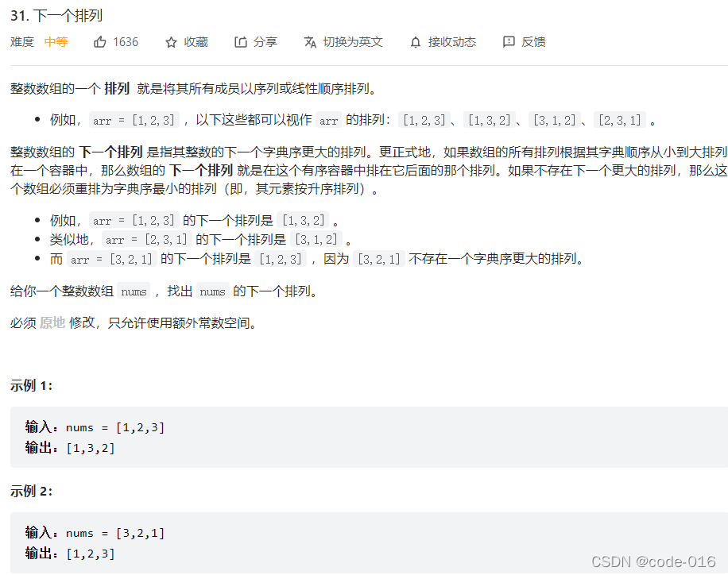Click the share icon
The image size is (728, 575).
tap(241, 42)
